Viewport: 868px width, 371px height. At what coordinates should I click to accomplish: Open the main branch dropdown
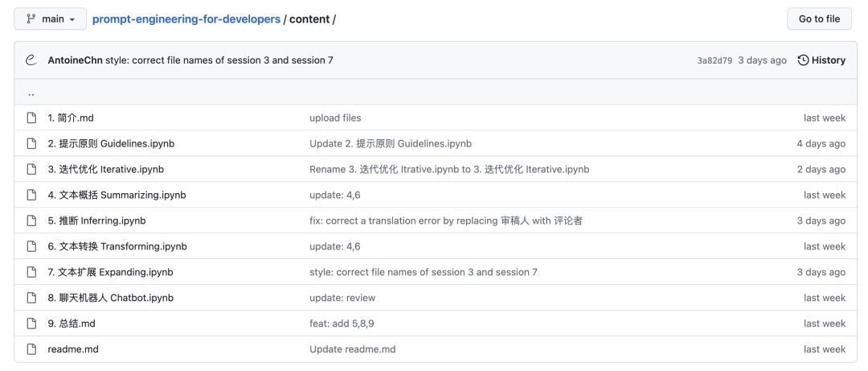(51, 19)
